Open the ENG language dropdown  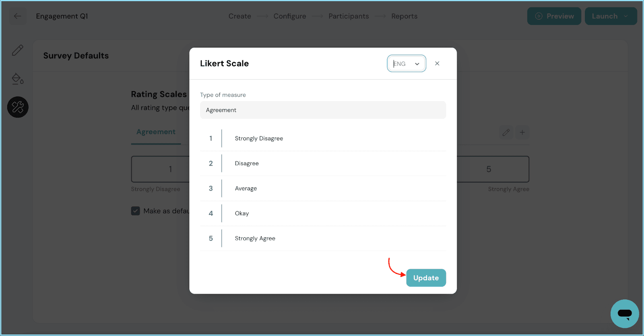(406, 64)
